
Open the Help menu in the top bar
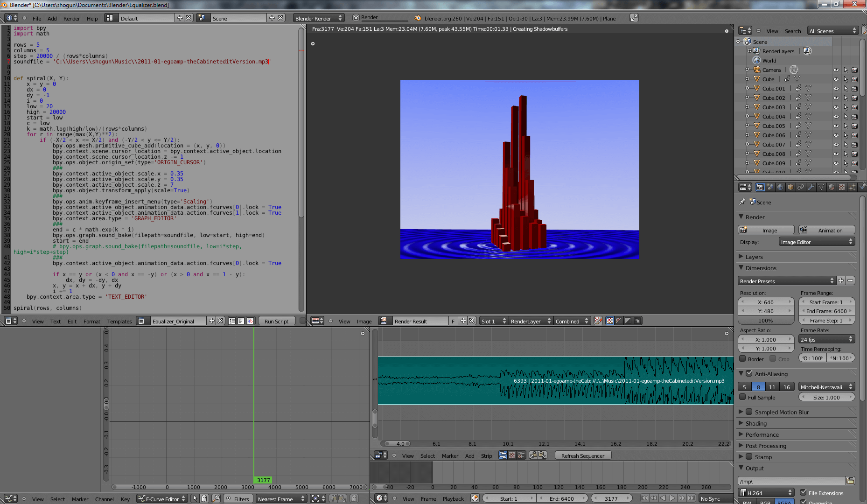point(92,18)
